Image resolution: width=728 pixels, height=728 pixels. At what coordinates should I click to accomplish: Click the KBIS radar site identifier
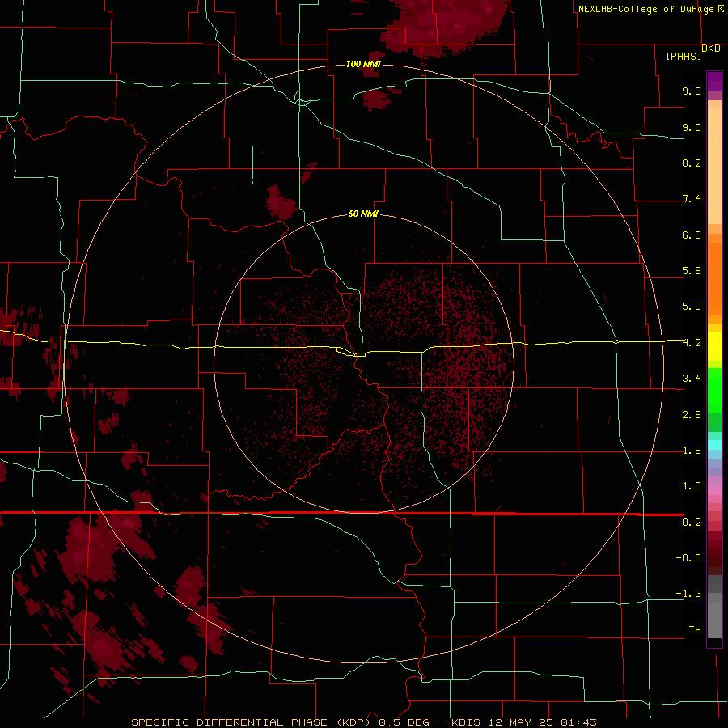465,722
